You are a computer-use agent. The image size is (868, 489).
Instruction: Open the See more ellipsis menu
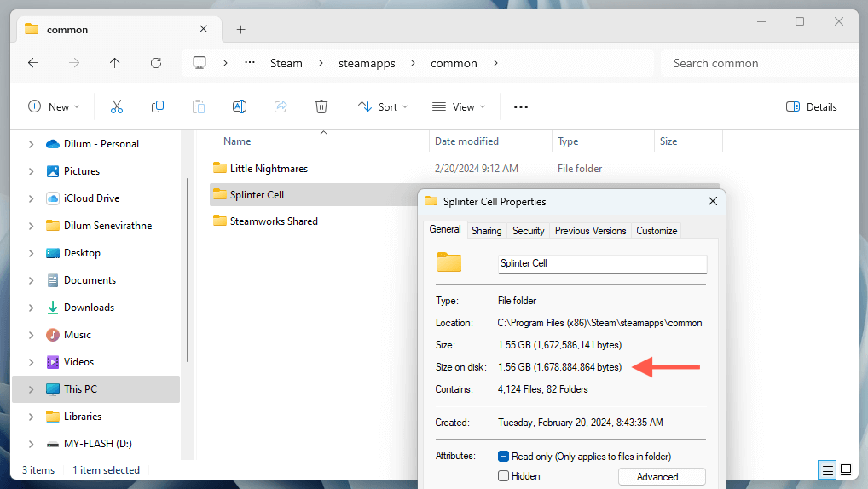point(521,106)
